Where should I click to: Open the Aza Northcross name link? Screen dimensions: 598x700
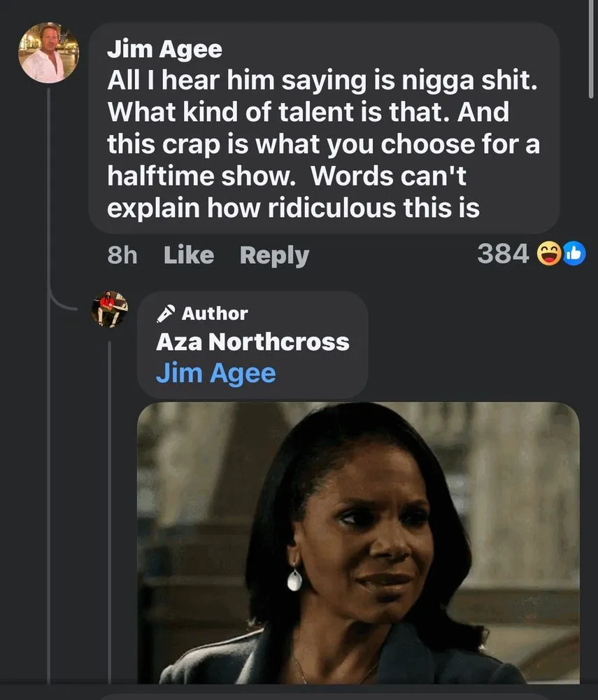252,342
